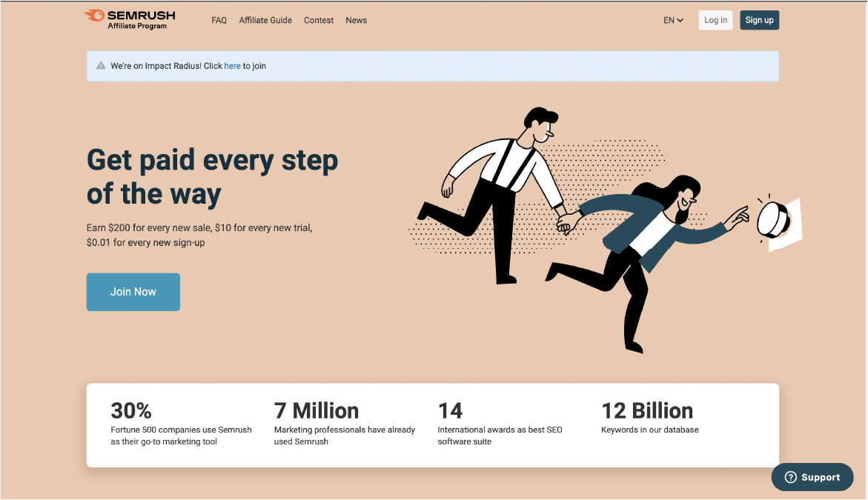The image size is (868, 500).
Task: Go to the Affiliate Guide
Action: 265,21
